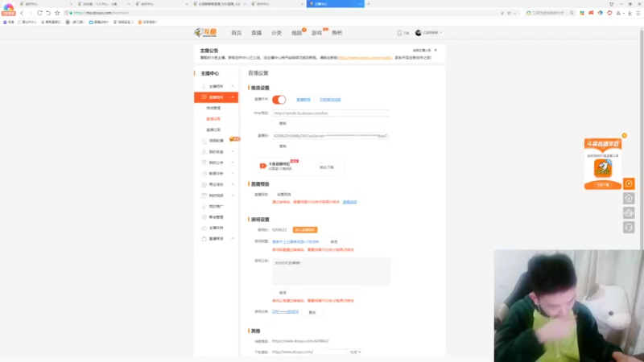This screenshot has width=644, height=362.
Task: Open the blue room title link
Action: 295,242
